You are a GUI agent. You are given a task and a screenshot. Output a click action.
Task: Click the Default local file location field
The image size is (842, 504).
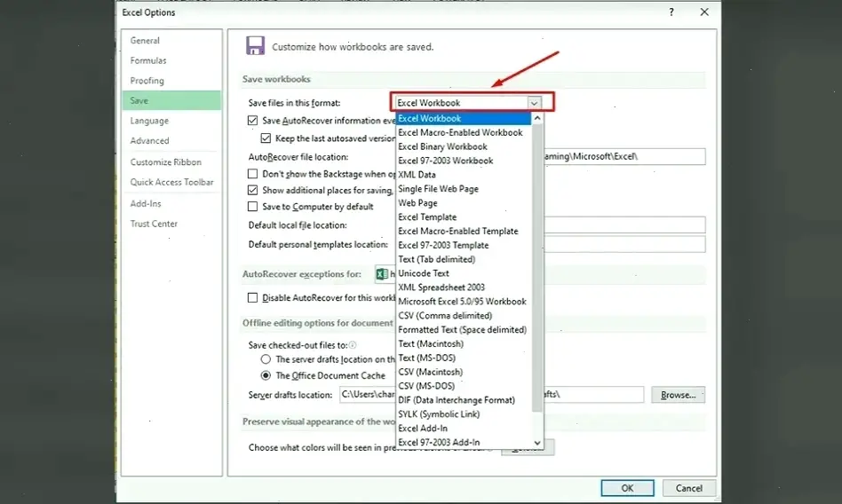[x=624, y=224]
